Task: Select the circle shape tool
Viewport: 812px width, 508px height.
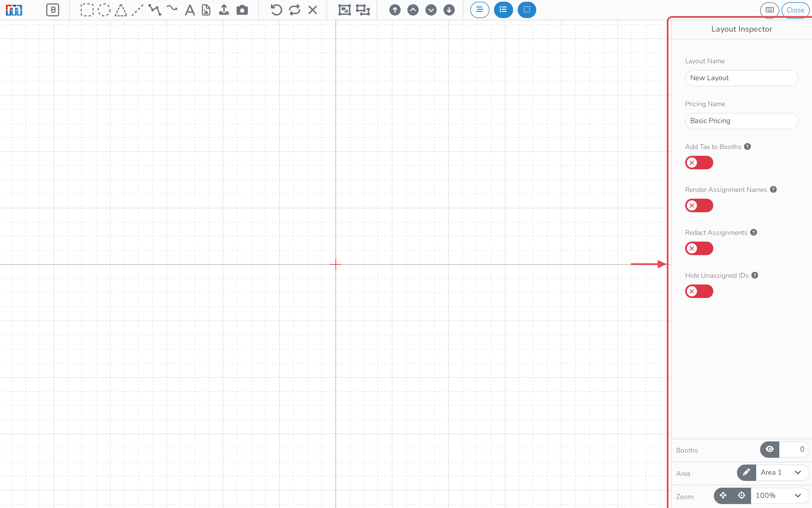Action: click(x=104, y=10)
